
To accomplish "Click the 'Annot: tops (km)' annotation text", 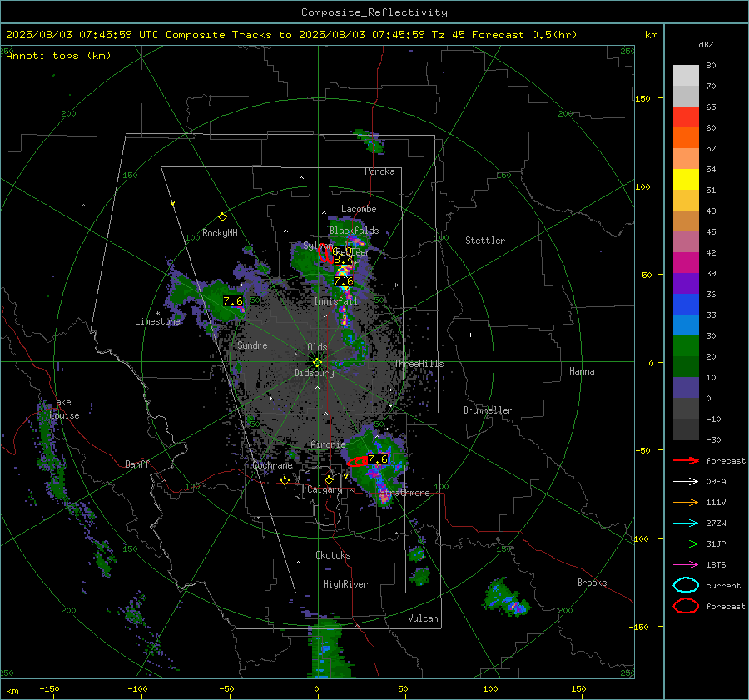I will [x=58, y=56].
